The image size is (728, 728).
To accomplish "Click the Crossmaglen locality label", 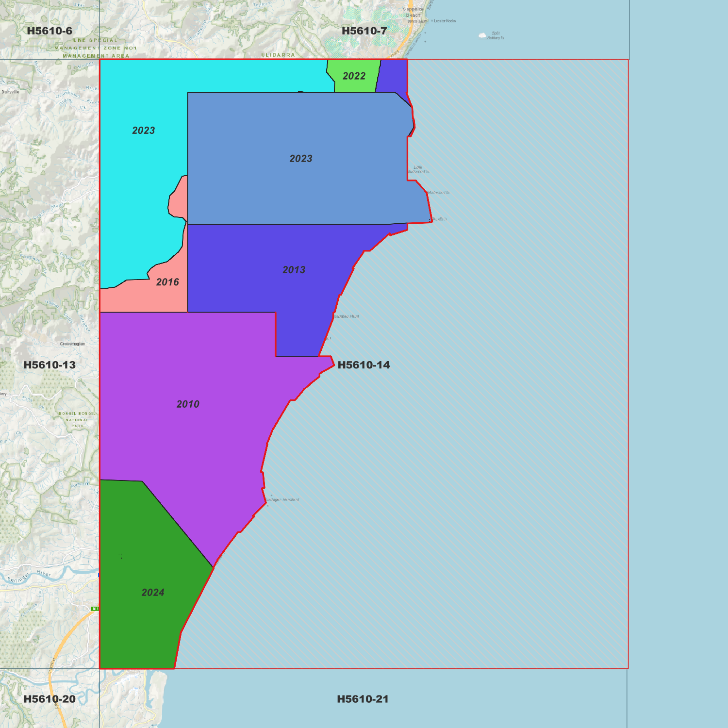I will click(72, 344).
